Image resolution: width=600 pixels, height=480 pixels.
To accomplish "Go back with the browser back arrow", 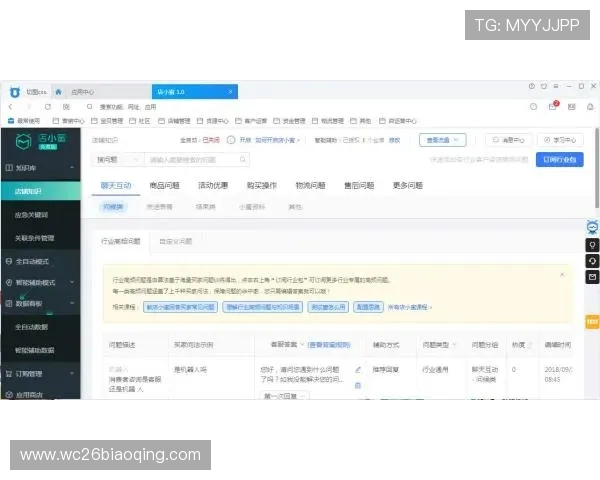I will coord(11,107).
